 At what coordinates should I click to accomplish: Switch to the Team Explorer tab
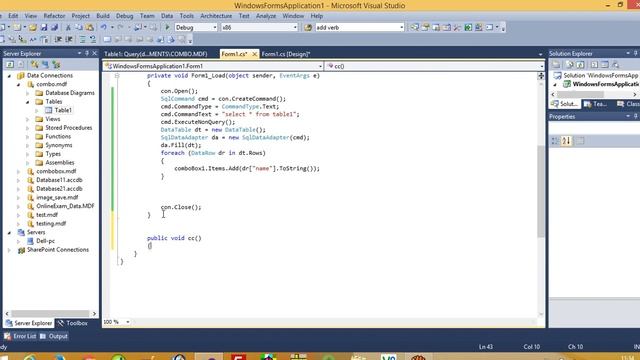pos(595,104)
